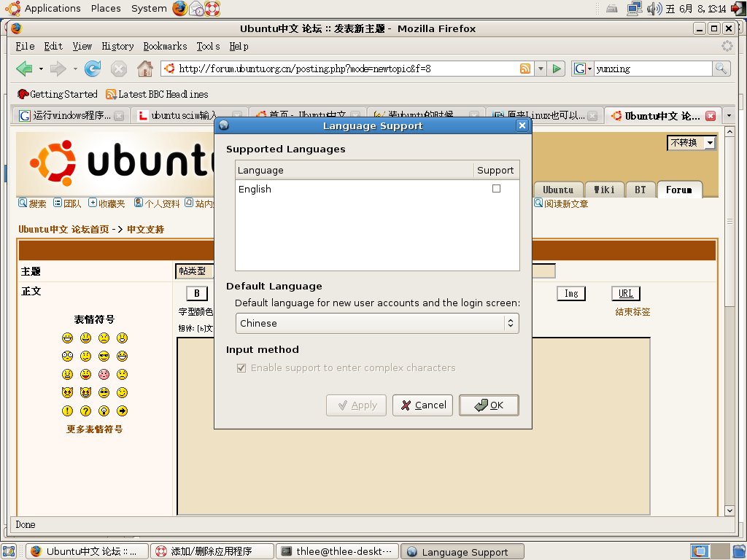Switch to the 添加/删除应用程序 taskbar window
Viewport: 747px width, 560px height.
pos(212,551)
